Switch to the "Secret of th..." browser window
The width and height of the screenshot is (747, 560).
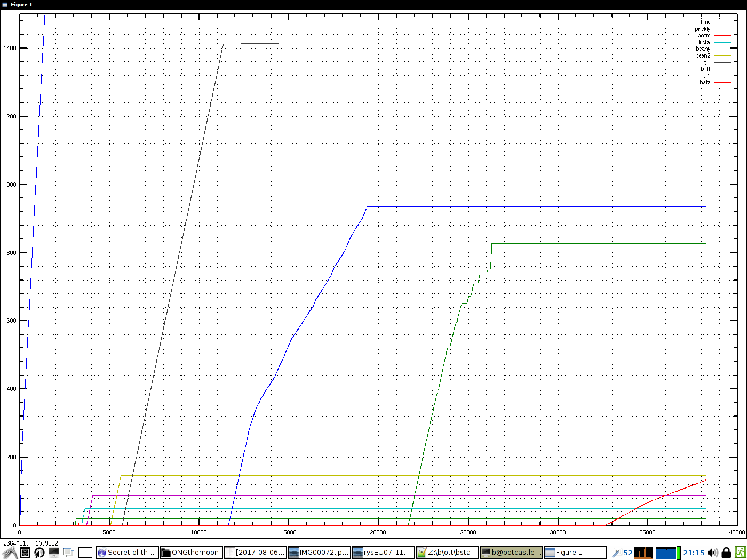click(127, 553)
